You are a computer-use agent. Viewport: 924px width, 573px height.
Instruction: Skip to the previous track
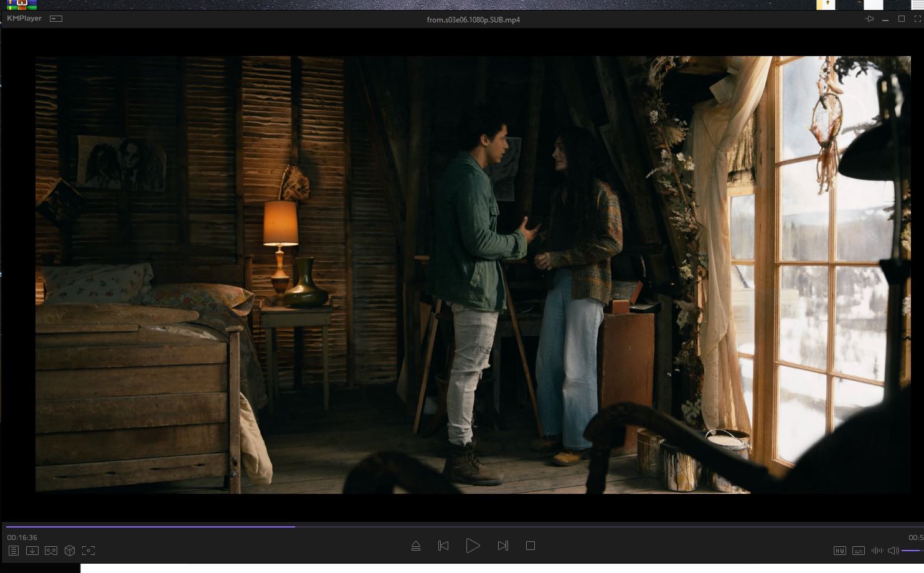443,546
